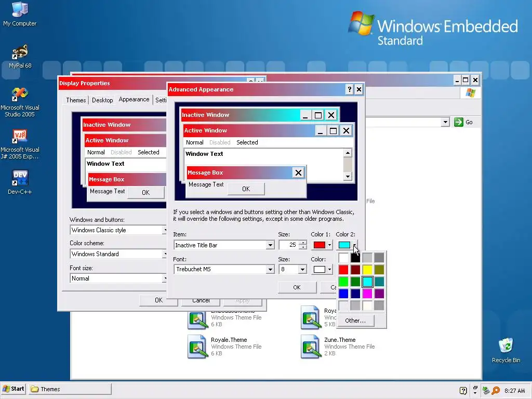Select the Royale.Theme file icon

[197, 347]
